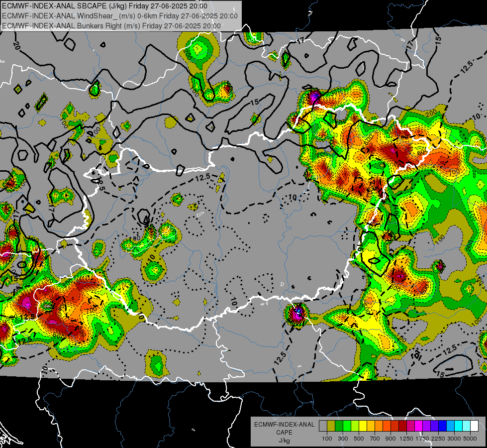The image size is (487, 448).
Task: Select the lime yellow-green legend swatch
Action: click(x=355, y=426)
